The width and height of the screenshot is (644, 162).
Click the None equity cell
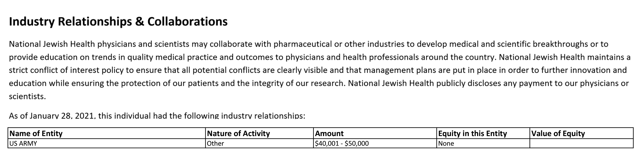coord(483,143)
